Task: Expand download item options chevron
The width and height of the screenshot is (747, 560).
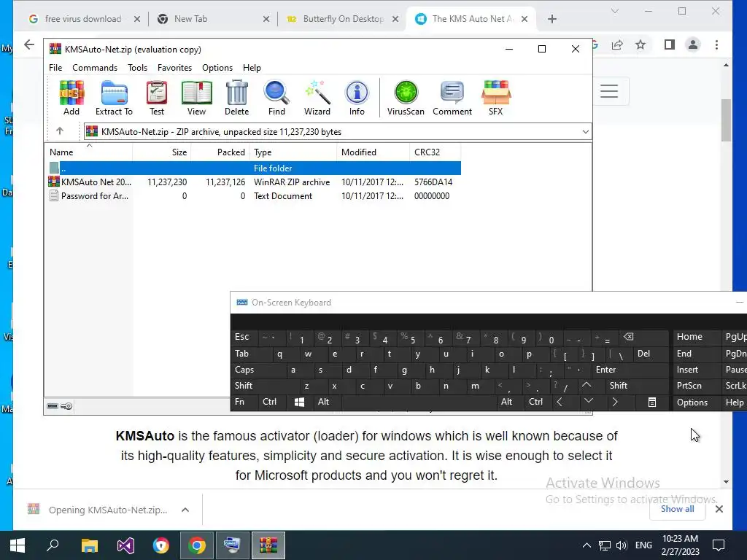Action: click(x=185, y=510)
